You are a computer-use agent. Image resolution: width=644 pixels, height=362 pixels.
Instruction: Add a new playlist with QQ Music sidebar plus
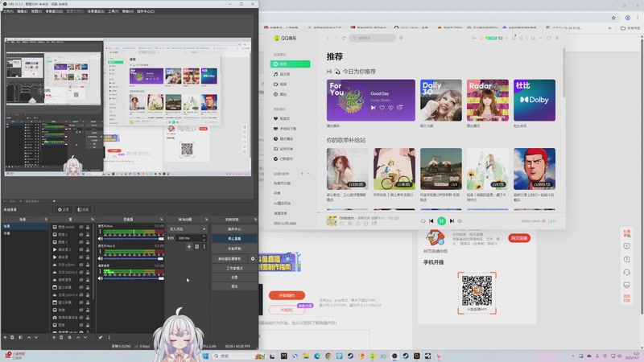click(302, 174)
